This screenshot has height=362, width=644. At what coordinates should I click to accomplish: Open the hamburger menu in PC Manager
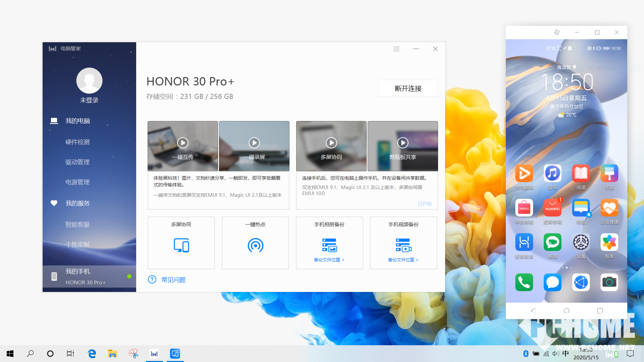pos(396,49)
